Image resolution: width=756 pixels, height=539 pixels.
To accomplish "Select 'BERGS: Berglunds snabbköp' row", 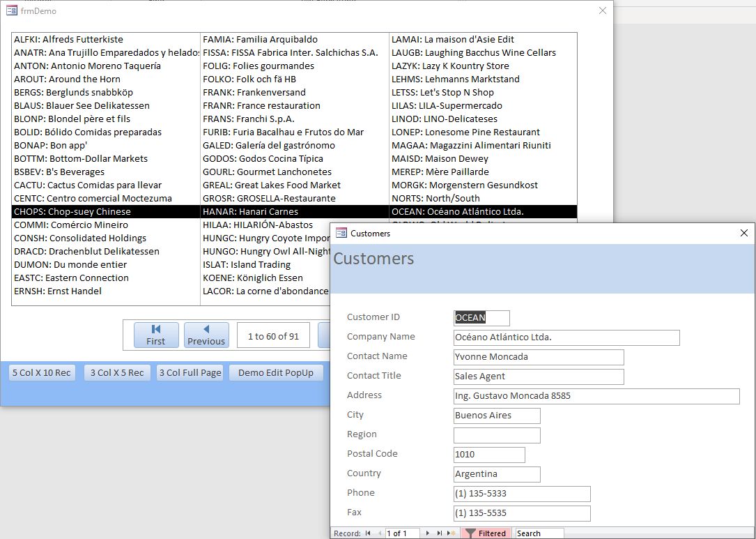I will (106, 93).
